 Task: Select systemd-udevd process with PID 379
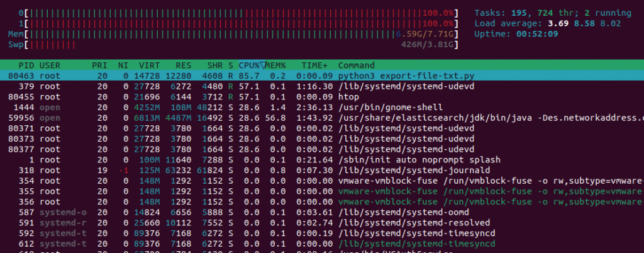click(x=322, y=86)
